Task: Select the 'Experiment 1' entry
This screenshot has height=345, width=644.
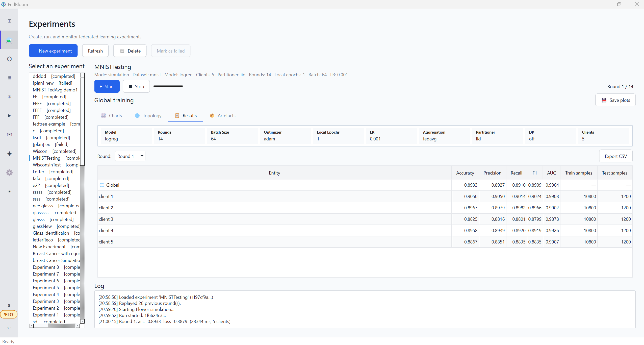Action: [55, 315]
